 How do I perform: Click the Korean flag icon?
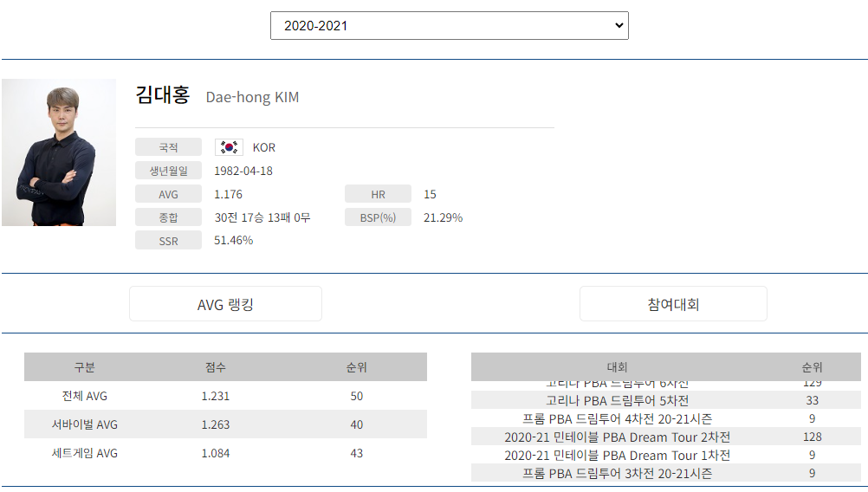pos(229,147)
